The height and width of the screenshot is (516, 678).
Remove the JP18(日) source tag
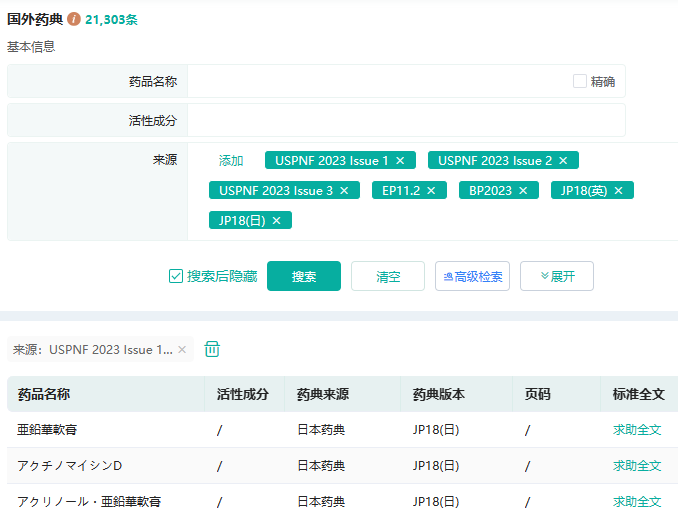tap(276, 221)
